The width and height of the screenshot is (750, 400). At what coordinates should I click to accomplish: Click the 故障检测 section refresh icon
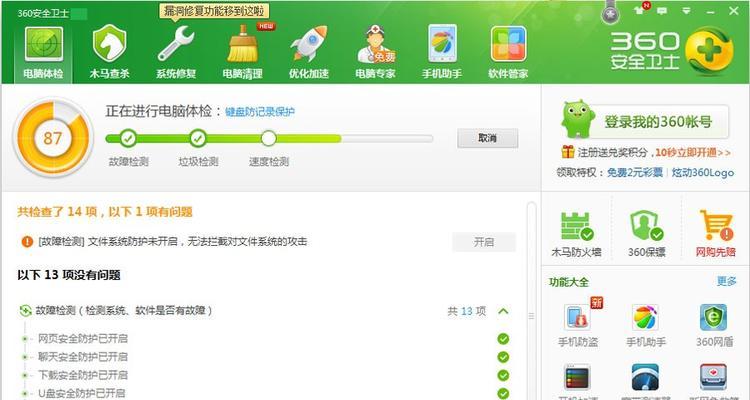[x=25, y=311]
